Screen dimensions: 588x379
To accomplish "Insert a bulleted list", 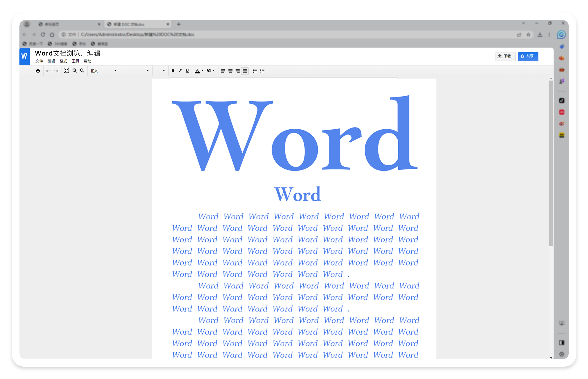I will [x=263, y=71].
